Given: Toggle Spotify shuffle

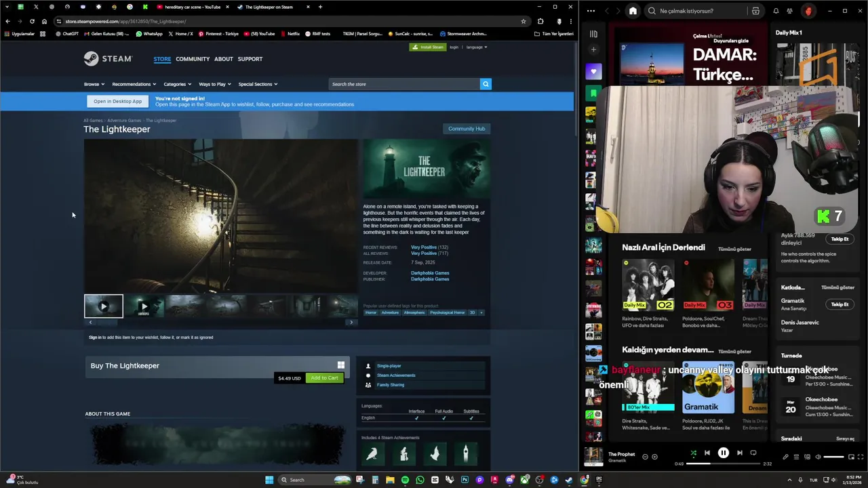Looking at the screenshot, I should [x=693, y=453].
